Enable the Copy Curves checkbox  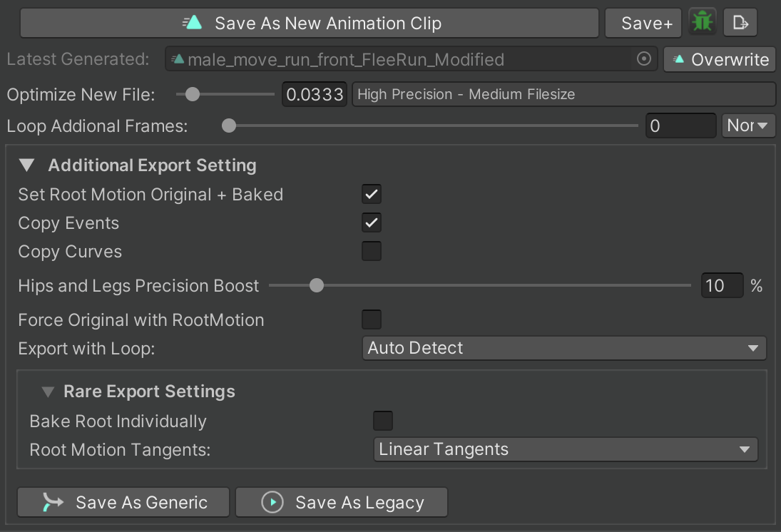point(372,251)
